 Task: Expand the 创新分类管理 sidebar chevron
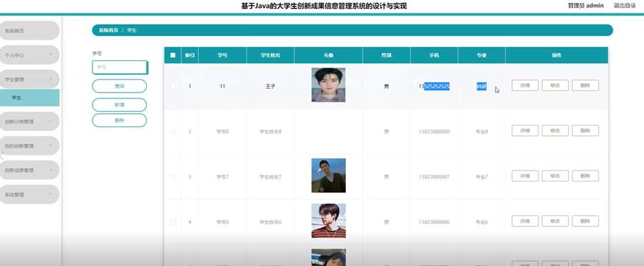tap(51, 121)
